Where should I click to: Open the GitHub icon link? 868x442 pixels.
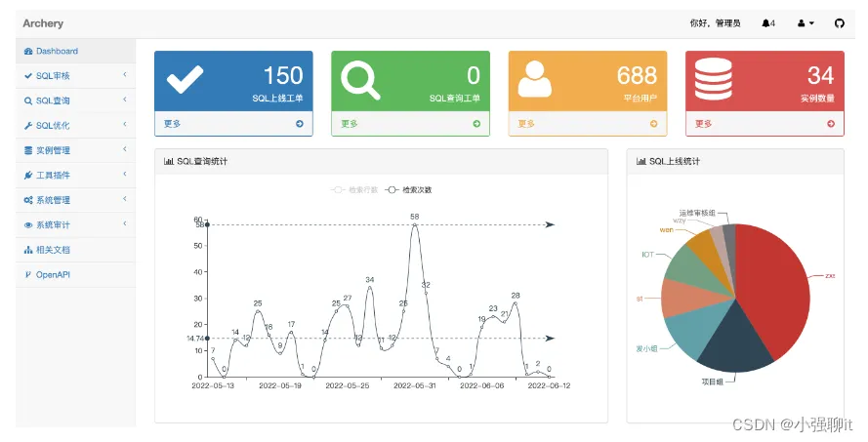840,23
